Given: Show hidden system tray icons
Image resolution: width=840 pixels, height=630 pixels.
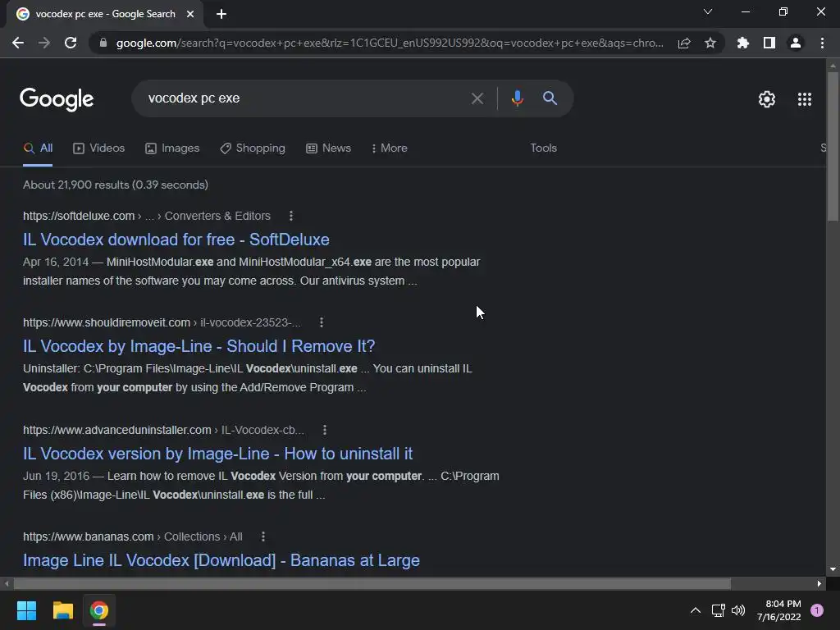Looking at the screenshot, I should tap(696, 610).
